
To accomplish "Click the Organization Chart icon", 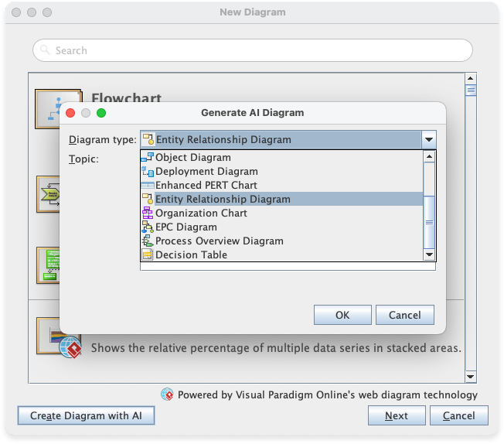I will tap(147, 213).
